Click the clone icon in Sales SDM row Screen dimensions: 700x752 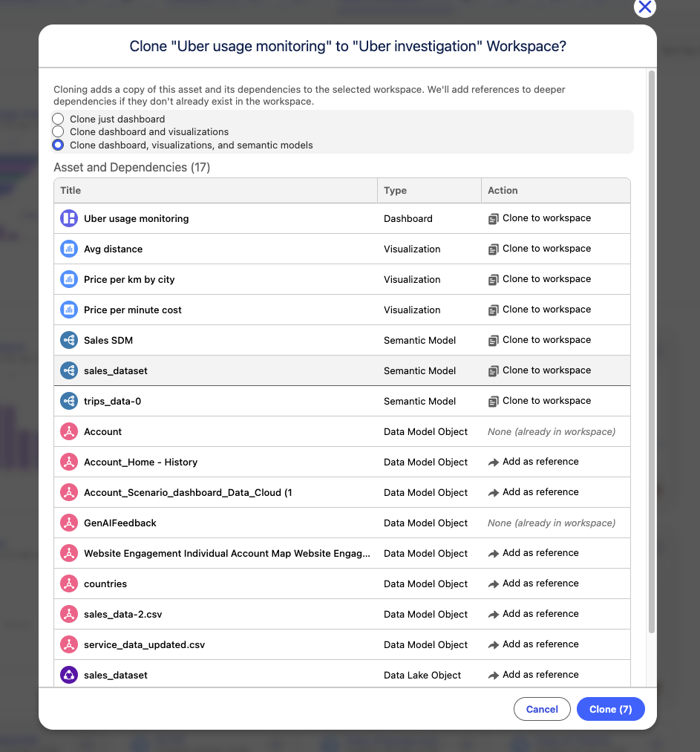click(x=494, y=341)
